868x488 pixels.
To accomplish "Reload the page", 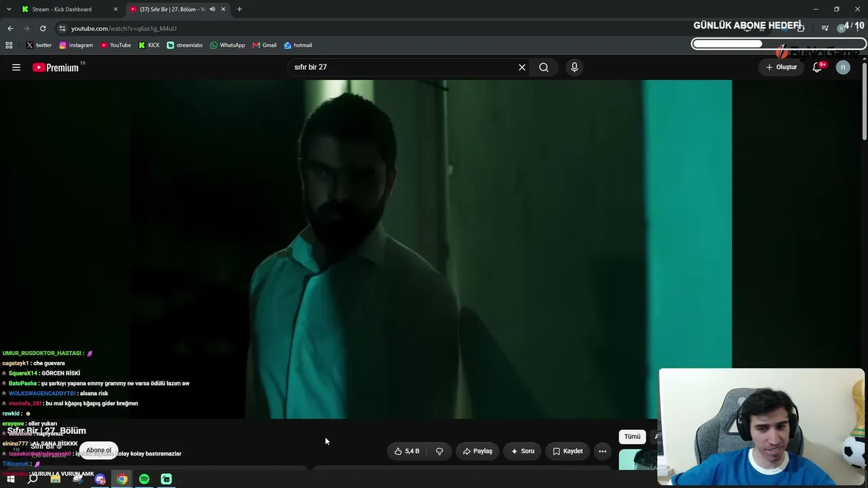I will click(x=43, y=28).
